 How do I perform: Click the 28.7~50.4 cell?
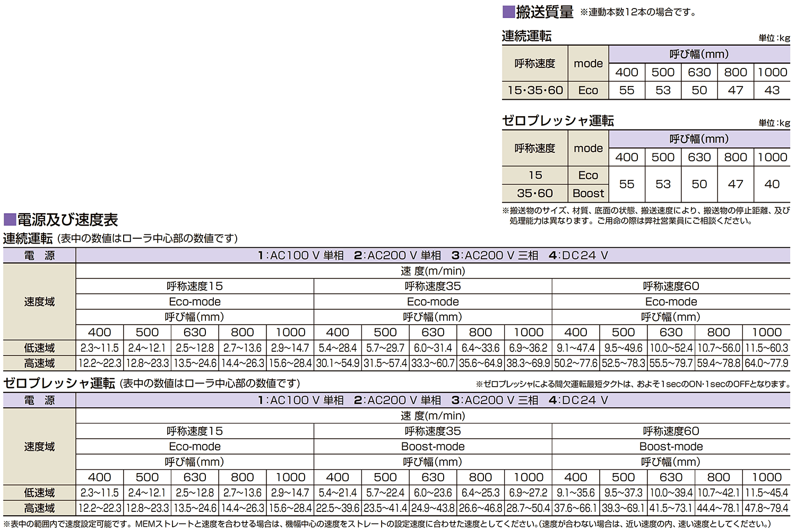coord(529,508)
